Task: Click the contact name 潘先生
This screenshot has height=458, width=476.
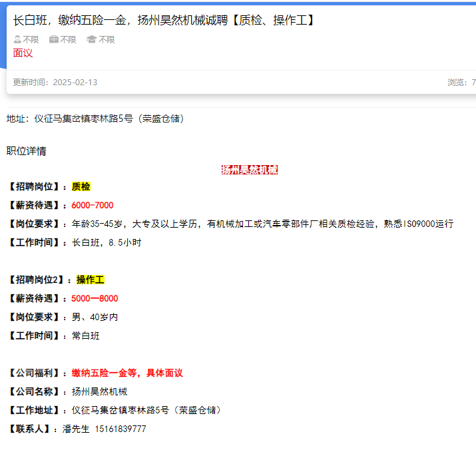Action: pos(76,429)
